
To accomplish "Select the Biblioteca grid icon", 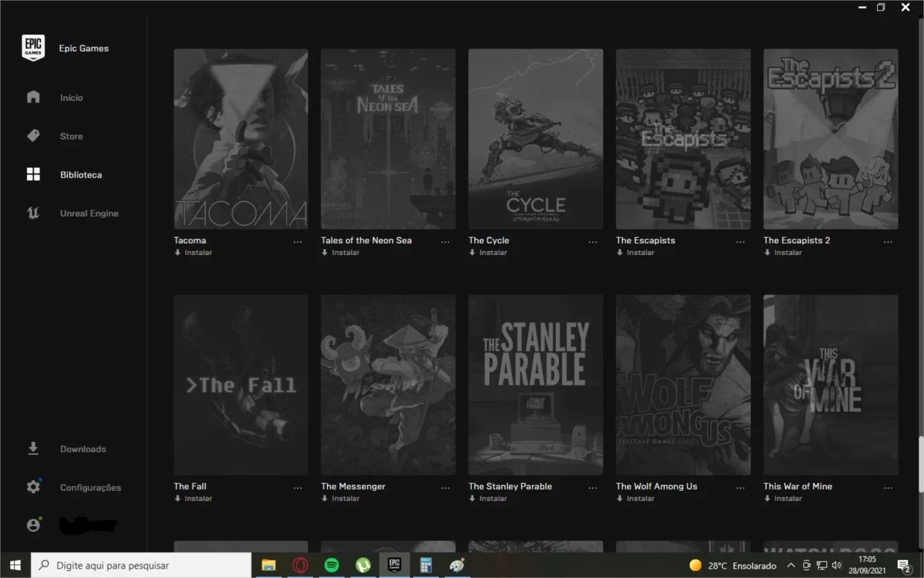I will click(x=33, y=174).
